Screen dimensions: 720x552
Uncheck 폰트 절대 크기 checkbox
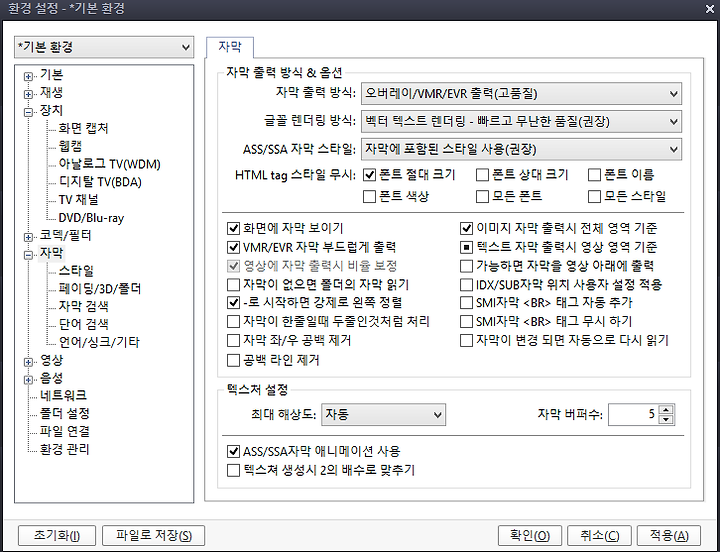click(x=369, y=175)
